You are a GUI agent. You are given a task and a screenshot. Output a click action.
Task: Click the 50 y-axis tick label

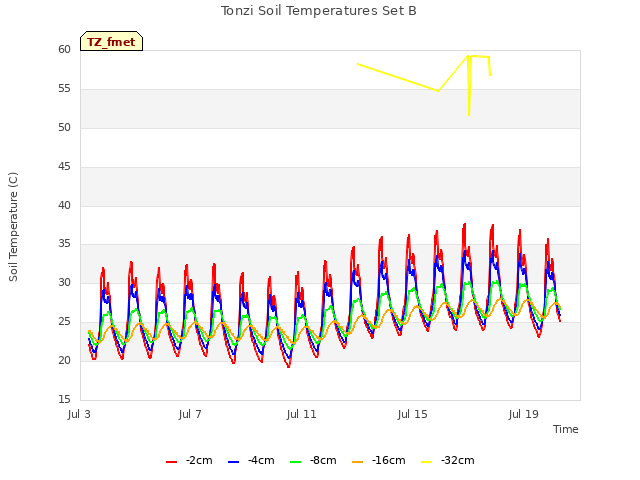tap(64, 127)
